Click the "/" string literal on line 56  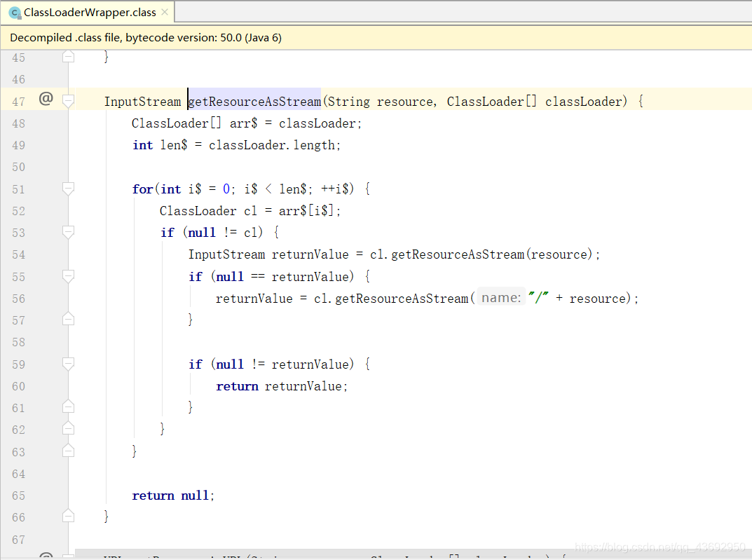538,298
